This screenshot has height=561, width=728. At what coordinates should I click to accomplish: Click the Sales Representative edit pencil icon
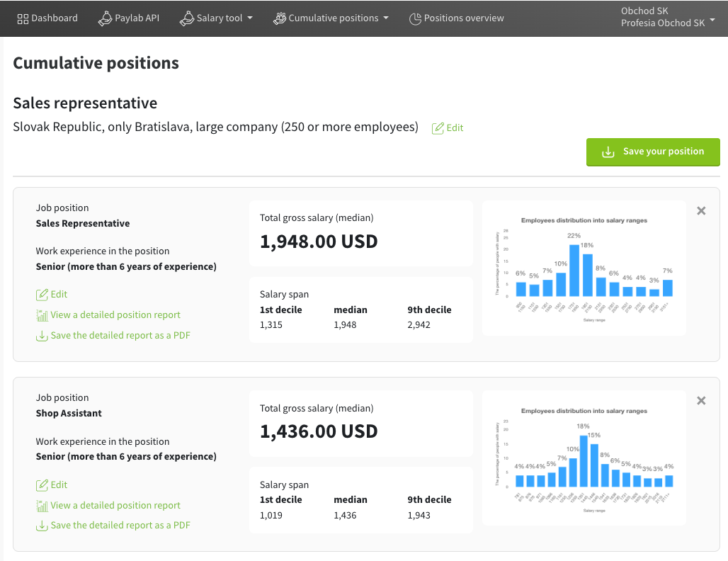(42, 295)
